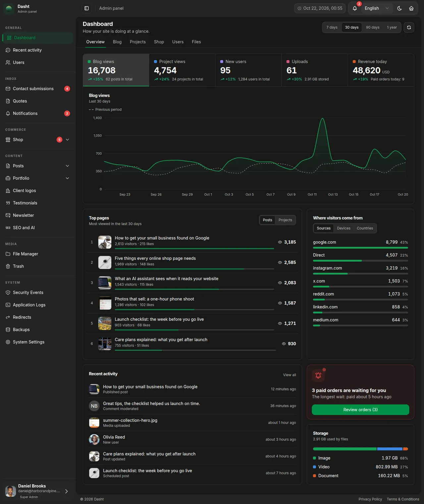Click Review orders (3) button
Screen dimensions: 424x504
tap(360, 410)
